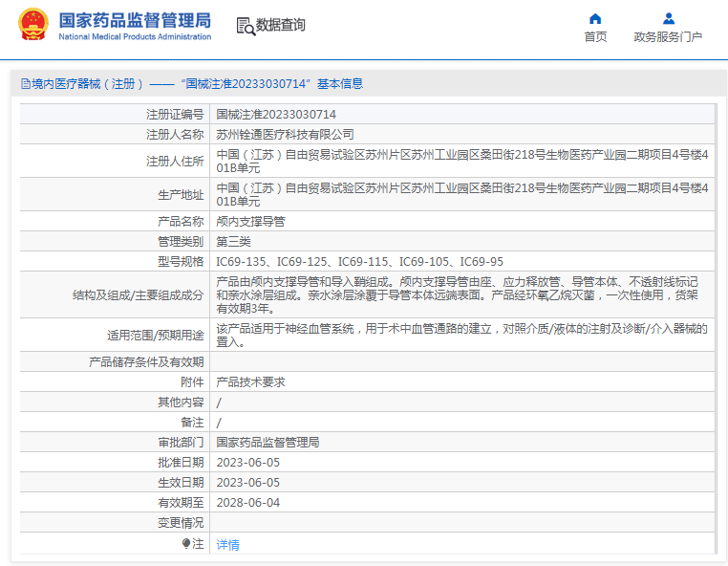Click the lightbulb icon next to 注

click(186, 543)
